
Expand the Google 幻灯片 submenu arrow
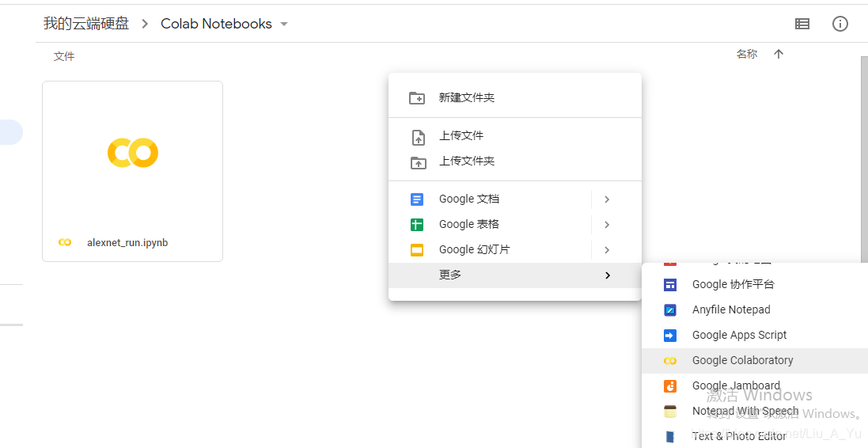607,250
